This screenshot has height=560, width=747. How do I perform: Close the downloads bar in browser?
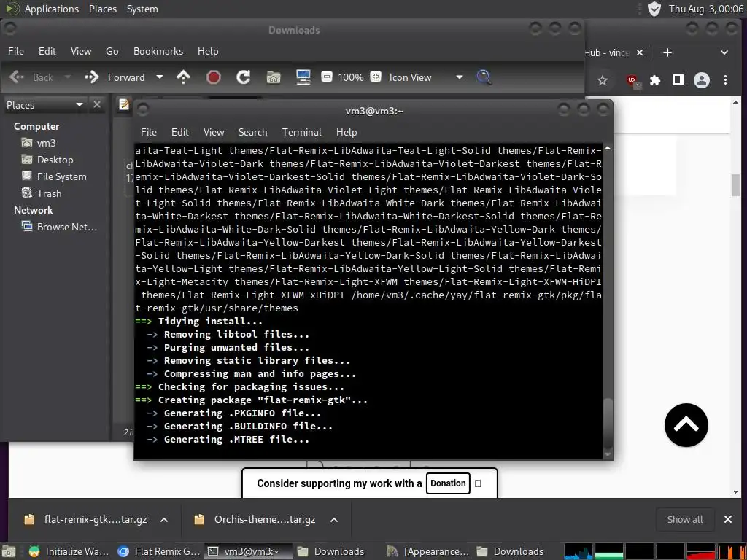728,519
